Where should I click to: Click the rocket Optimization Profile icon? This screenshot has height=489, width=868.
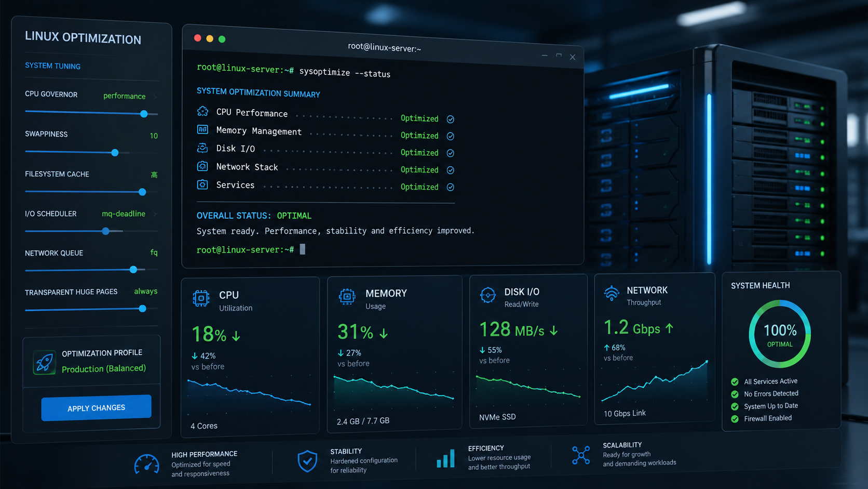click(x=45, y=362)
